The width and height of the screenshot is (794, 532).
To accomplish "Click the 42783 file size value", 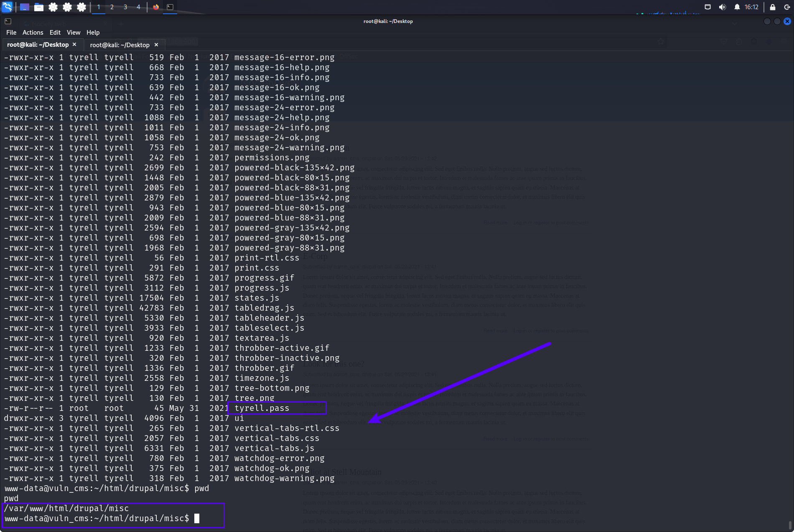I will click(x=152, y=308).
